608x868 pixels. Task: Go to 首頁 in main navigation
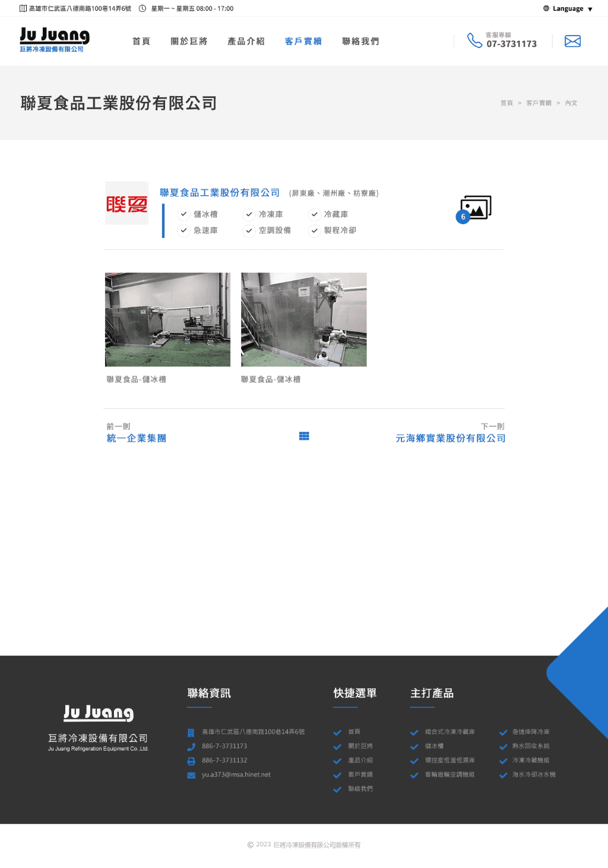point(141,41)
